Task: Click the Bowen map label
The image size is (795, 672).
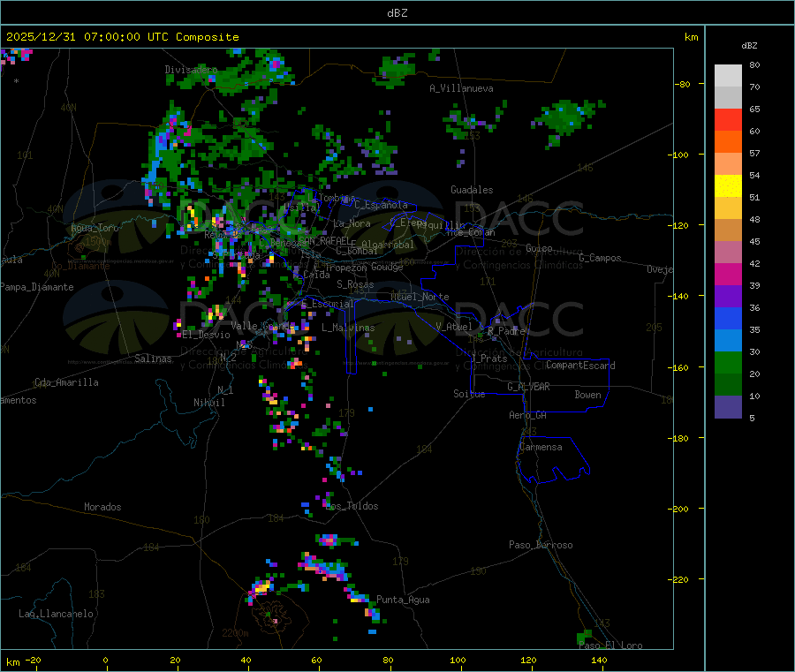Action: pos(587,395)
